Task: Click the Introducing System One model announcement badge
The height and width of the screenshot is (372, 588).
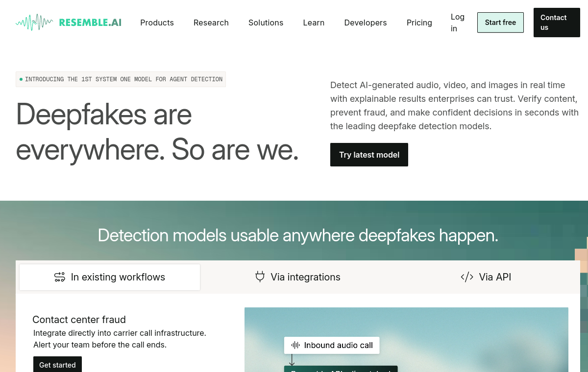Action: (x=121, y=79)
